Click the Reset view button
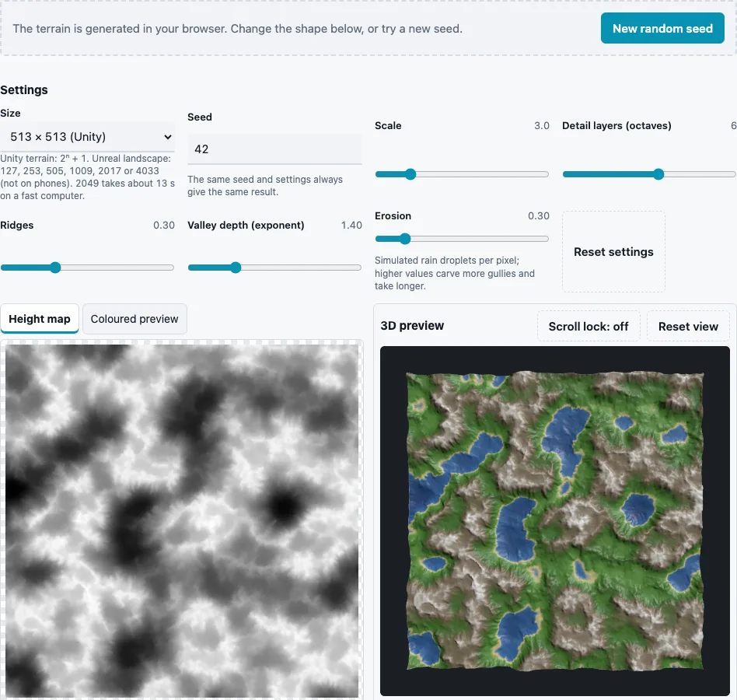The width and height of the screenshot is (737, 700). [x=688, y=326]
